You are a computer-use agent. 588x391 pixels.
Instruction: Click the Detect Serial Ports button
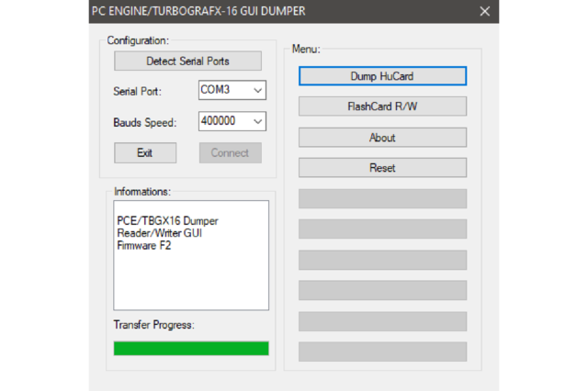[187, 61]
